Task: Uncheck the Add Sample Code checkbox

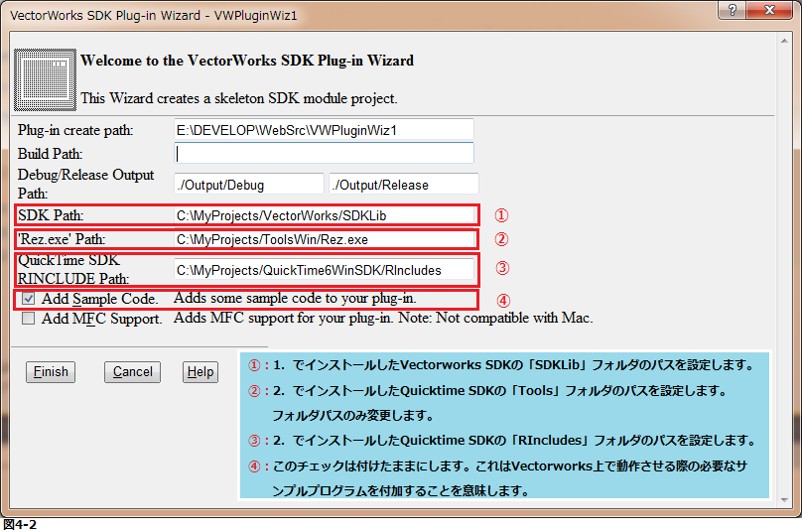Action: (29, 299)
